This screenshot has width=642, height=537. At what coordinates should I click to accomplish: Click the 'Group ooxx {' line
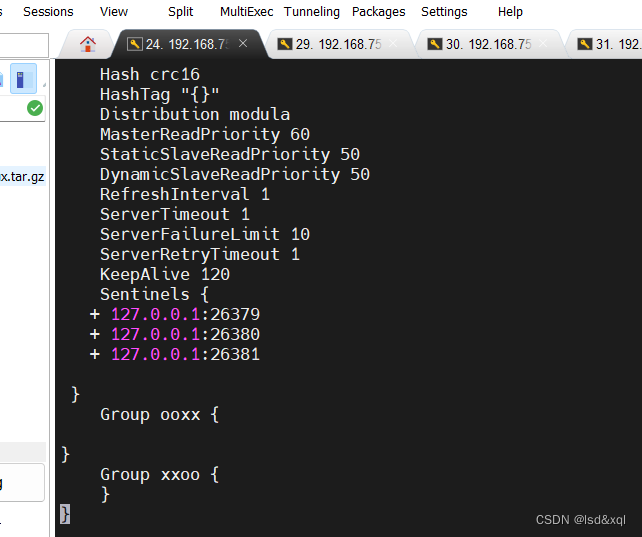coord(160,415)
